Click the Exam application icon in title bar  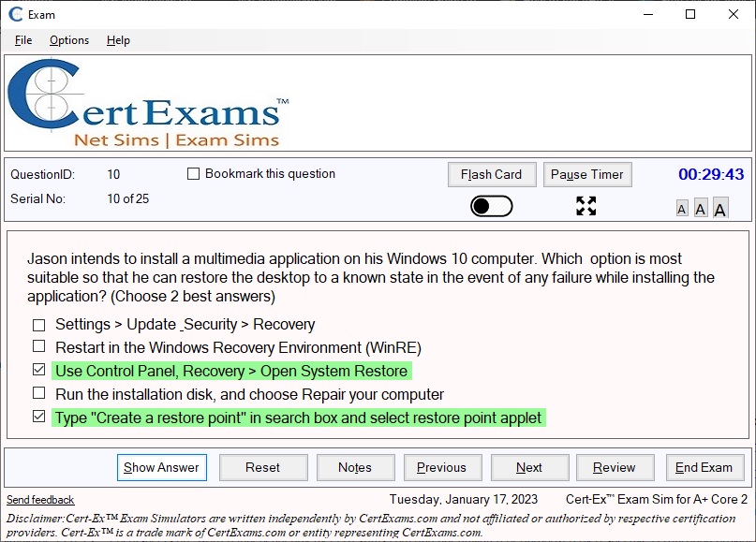point(13,14)
